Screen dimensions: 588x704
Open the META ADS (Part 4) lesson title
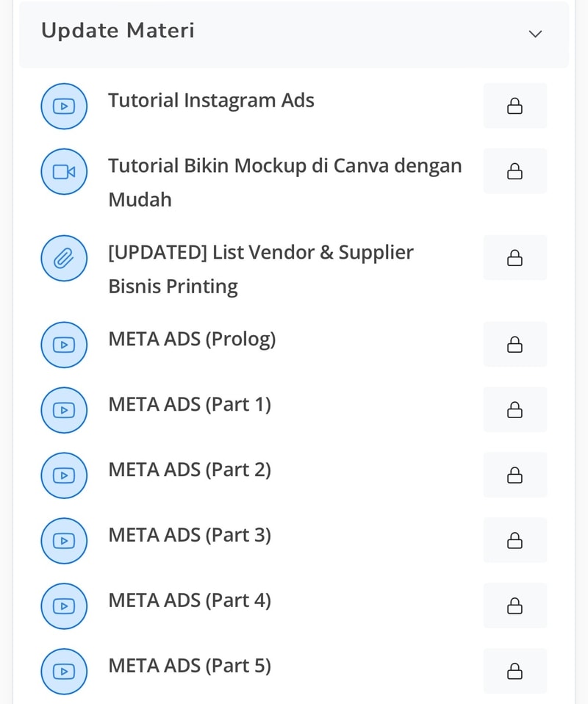tap(190, 600)
